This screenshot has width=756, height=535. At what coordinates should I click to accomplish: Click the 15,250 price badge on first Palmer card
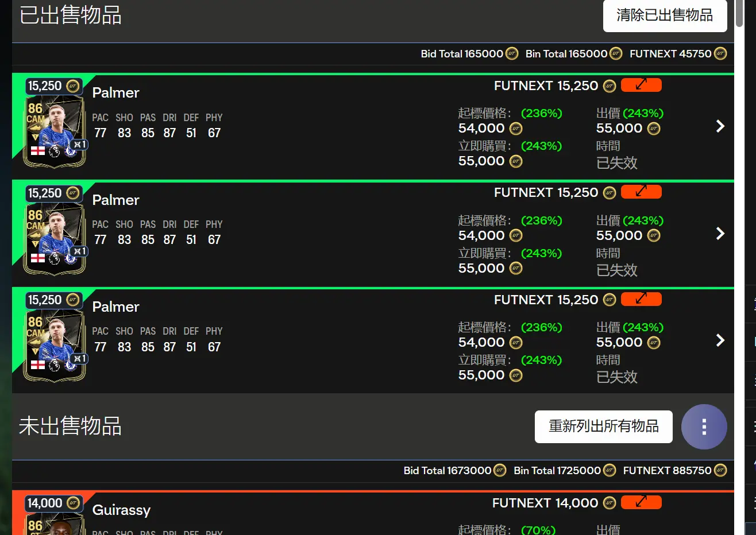(53, 86)
